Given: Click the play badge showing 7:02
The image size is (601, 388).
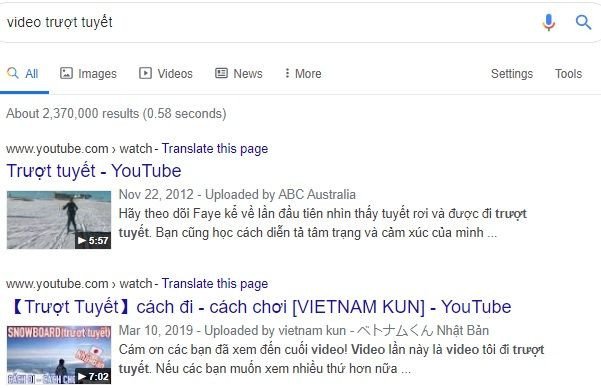Looking at the screenshot, I should coord(93,376).
